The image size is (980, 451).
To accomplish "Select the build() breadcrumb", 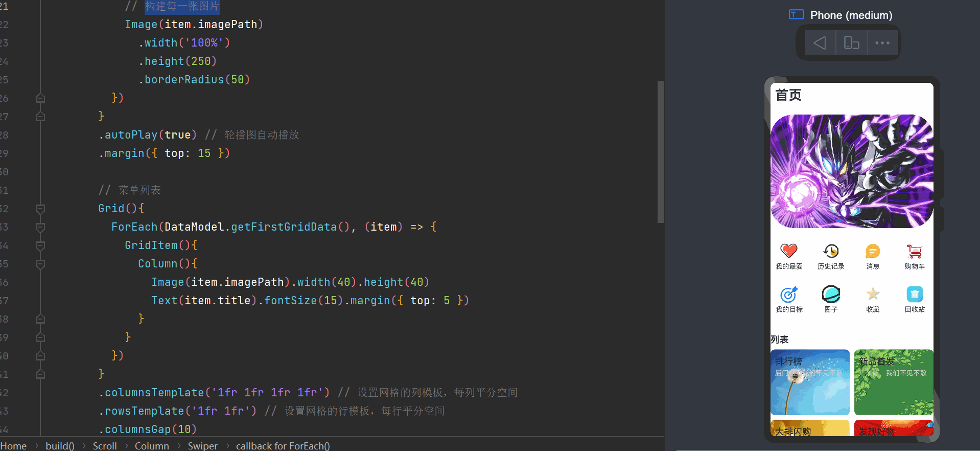I will pyautogui.click(x=60, y=446).
